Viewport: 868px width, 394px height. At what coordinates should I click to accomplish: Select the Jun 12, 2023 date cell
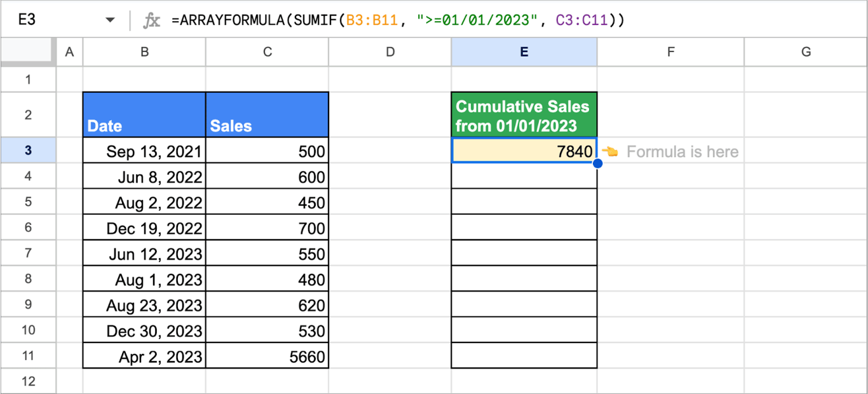click(x=144, y=253)
